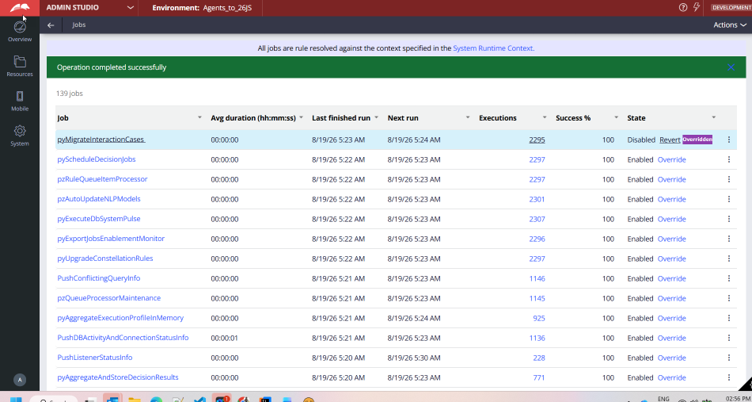Open the help question mark icon

point(683,8)
